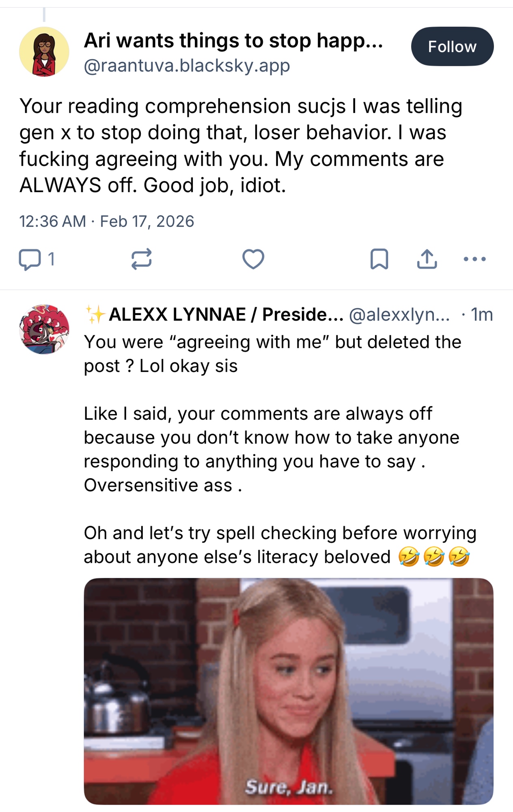The height and width of the screenshot is (812, 513).
Task: Like the post with heart icon
Action: (x=253, y=259)
